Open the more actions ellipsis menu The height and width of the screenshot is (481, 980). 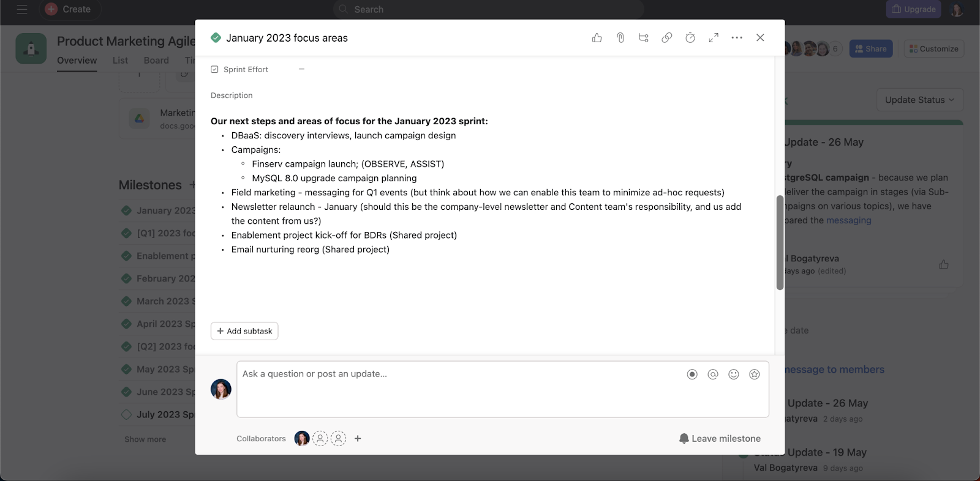737,38
